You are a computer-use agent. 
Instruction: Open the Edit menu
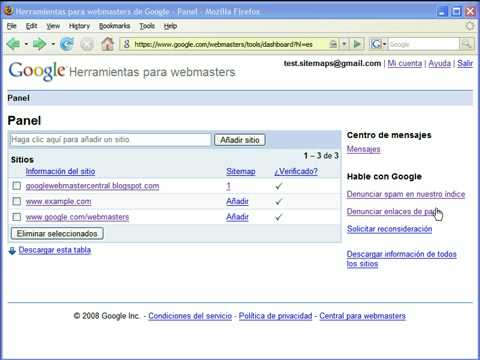click(31, 26)
